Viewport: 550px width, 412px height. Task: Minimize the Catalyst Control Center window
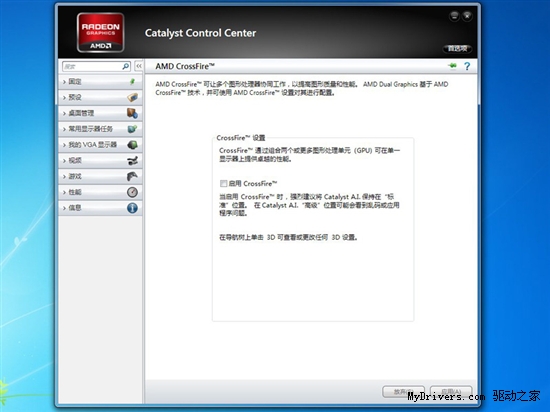[x=454, y=16]
